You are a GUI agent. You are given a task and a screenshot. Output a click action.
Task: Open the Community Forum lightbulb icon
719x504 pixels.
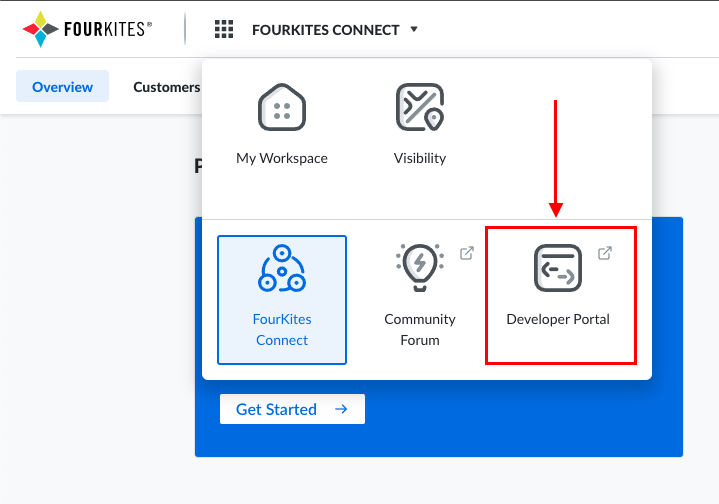(x=420, y=269)
